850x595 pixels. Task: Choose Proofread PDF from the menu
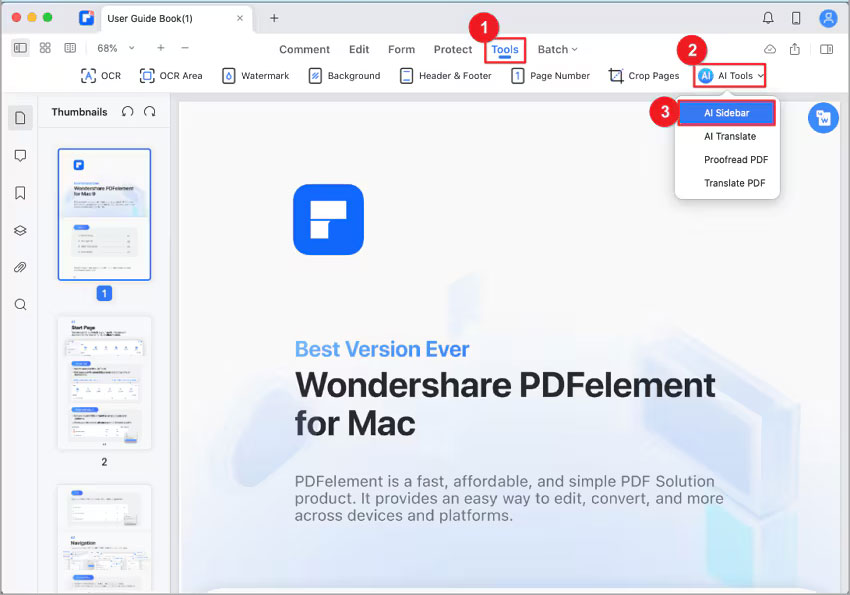click(736, 160)
